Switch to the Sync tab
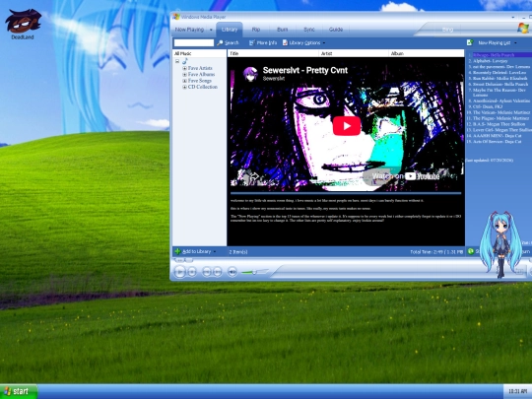 (309, 30)
